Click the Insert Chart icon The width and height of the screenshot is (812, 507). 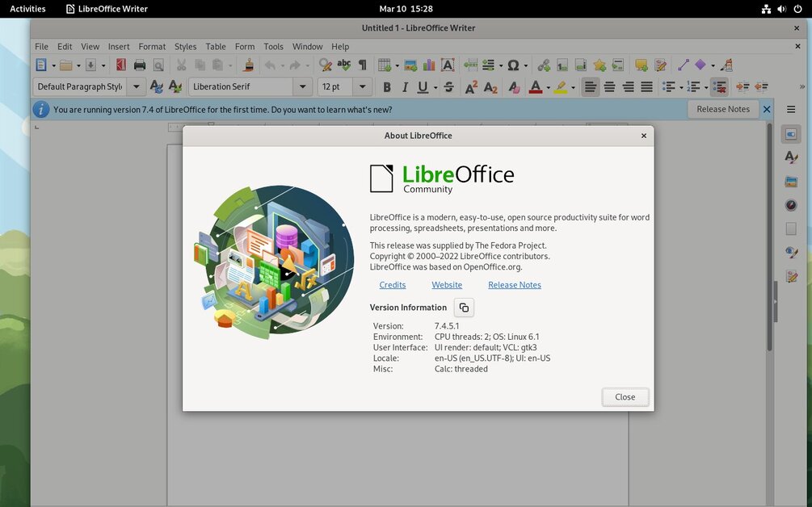pos(429,65)
